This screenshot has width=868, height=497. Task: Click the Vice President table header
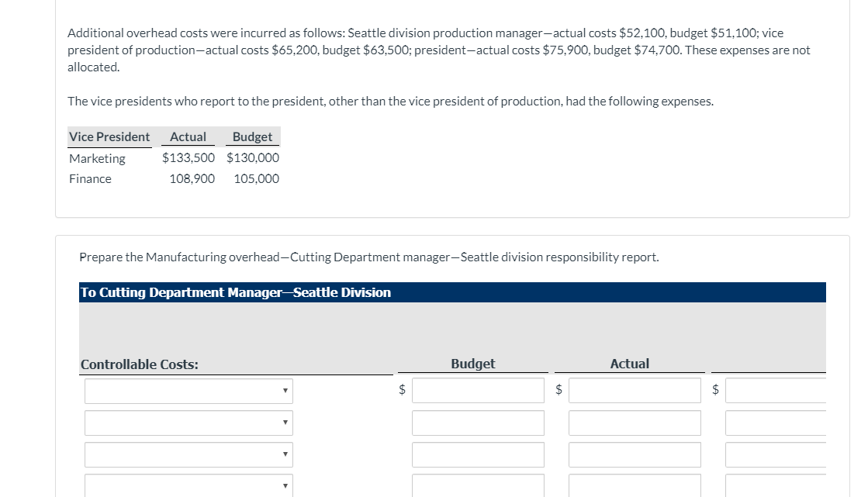109,136
